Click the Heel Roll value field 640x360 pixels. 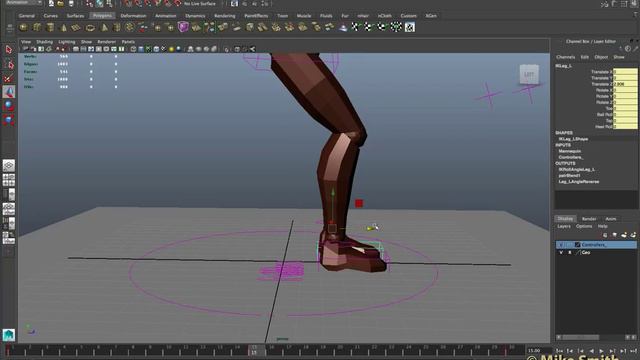click(x=625, y=127)
